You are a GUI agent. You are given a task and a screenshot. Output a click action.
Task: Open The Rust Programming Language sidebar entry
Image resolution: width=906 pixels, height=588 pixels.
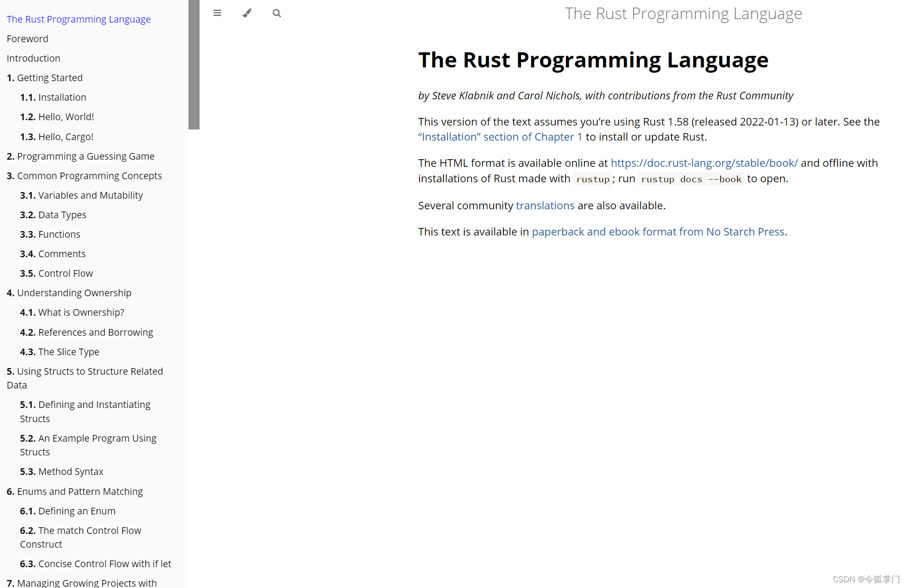[78, 19]
